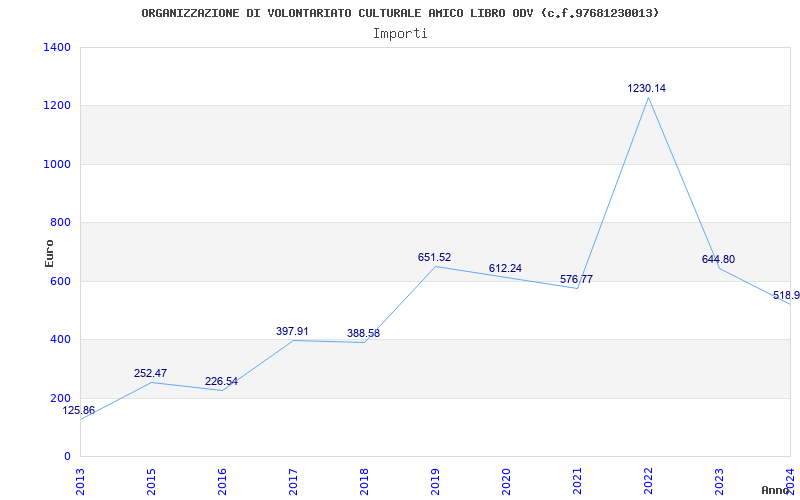The width and height of the screenshot is (800, 500).
Task: Click the 2013 year tick label
Action: (x=81, y=481)
